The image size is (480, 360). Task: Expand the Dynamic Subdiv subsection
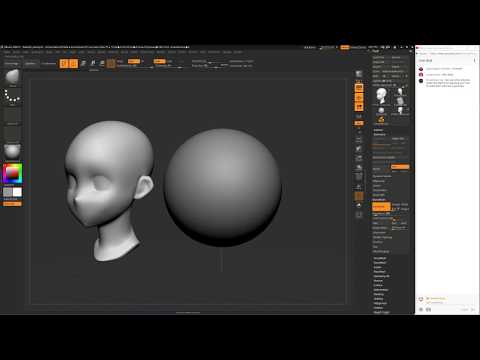(x=382, y=176)
